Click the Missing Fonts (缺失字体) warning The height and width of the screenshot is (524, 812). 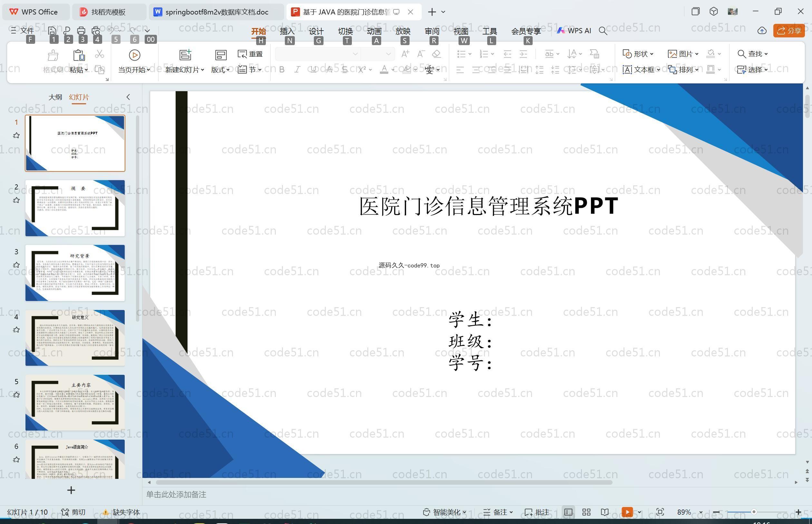pyautogui.click(x=121, y=512)
